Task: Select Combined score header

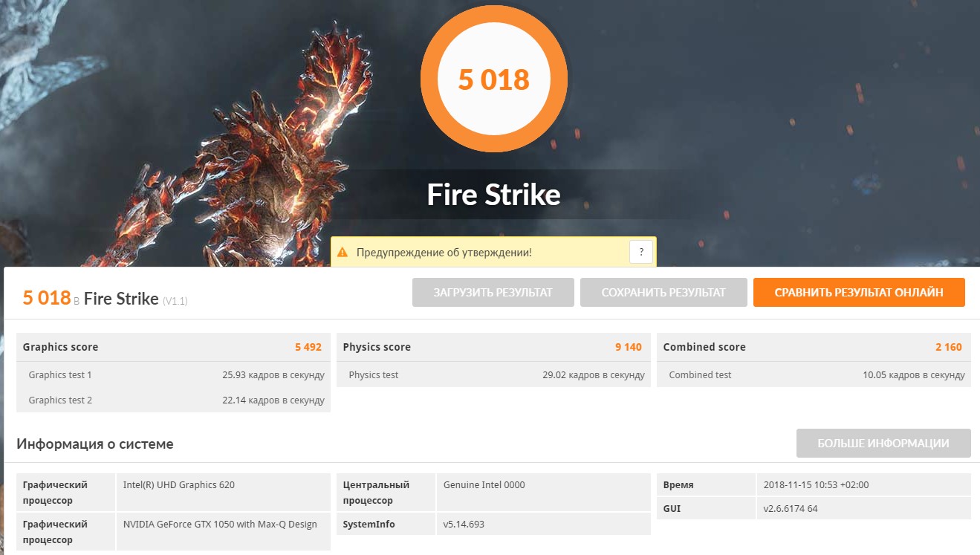Action: [704, 347]
